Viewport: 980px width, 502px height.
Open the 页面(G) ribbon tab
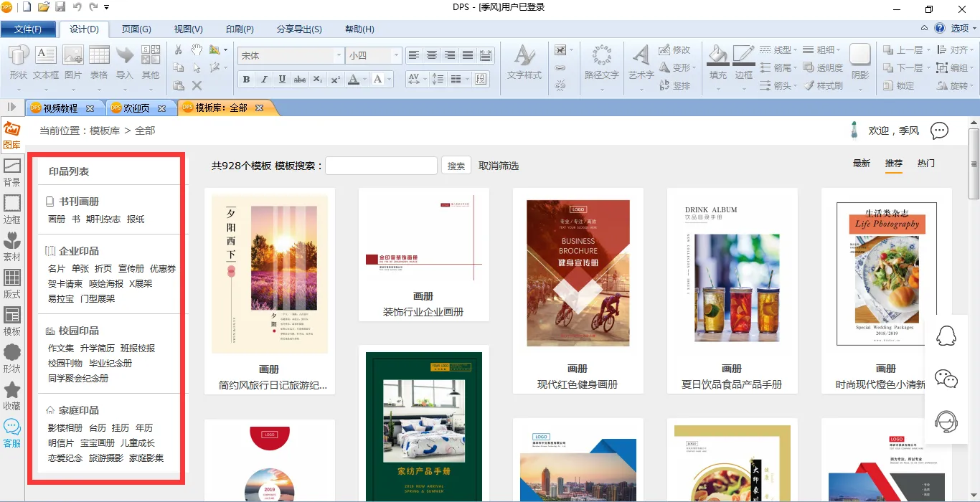click(136, 29)
